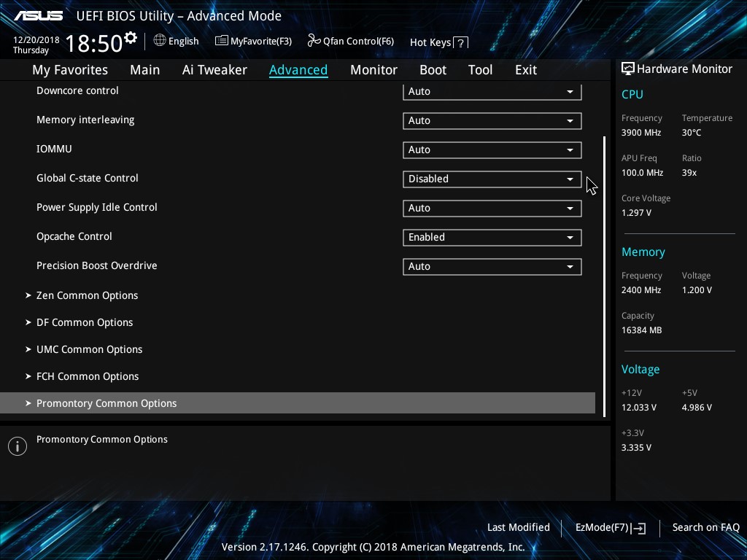
Task: Click the CPU frequency value 3900 MHz
Action: point(641,133)
